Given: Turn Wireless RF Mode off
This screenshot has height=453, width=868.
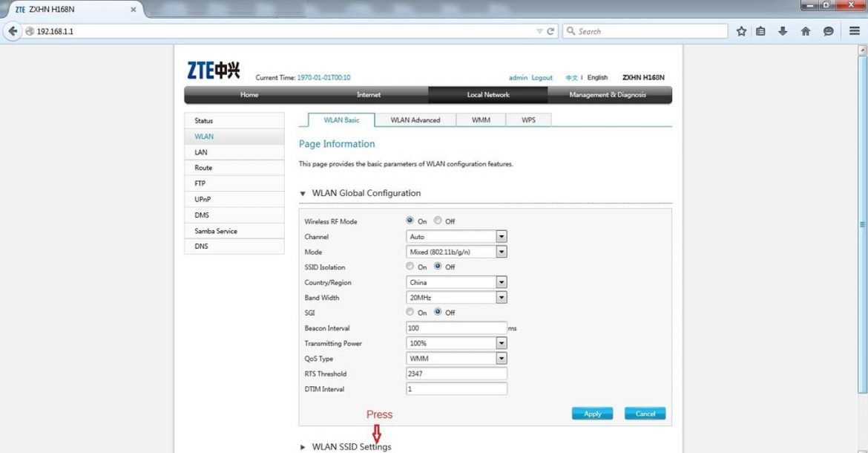Looking at the screenshot, I should coord(438,221).
